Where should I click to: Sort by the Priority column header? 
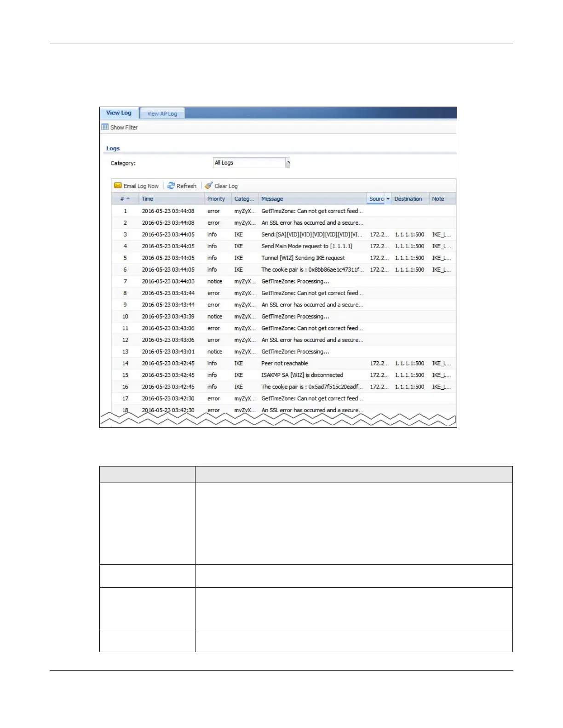tap(218, 199)
